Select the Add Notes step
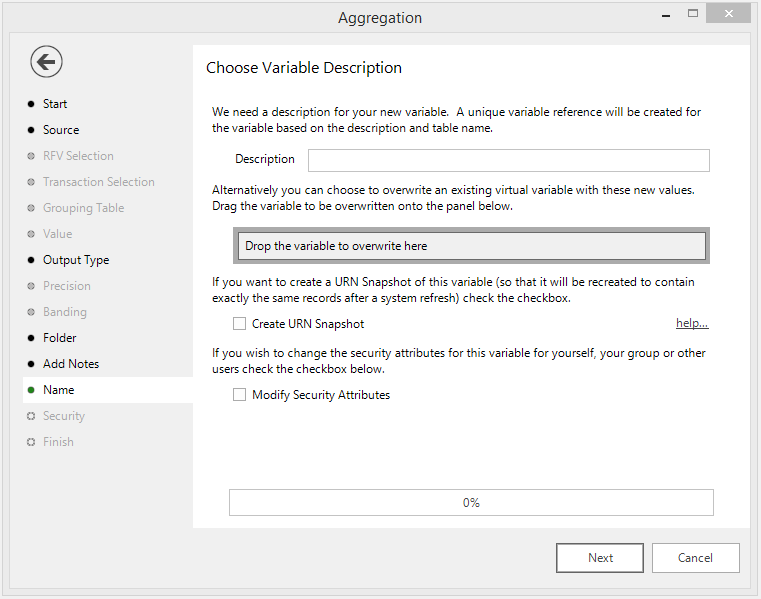 tap(71, 364)
